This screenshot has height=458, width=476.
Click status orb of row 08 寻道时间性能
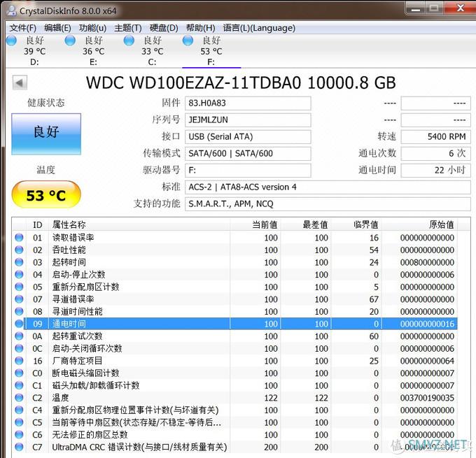(x=19, y=311)
